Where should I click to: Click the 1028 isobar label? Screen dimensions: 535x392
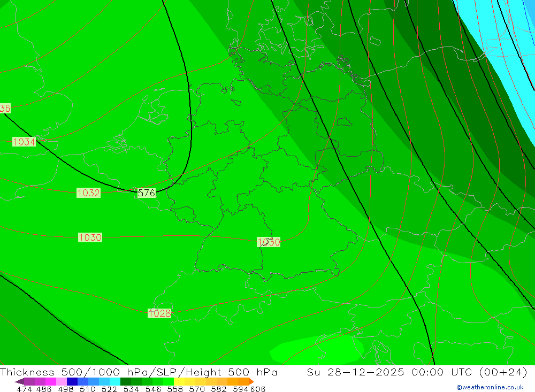159,313
